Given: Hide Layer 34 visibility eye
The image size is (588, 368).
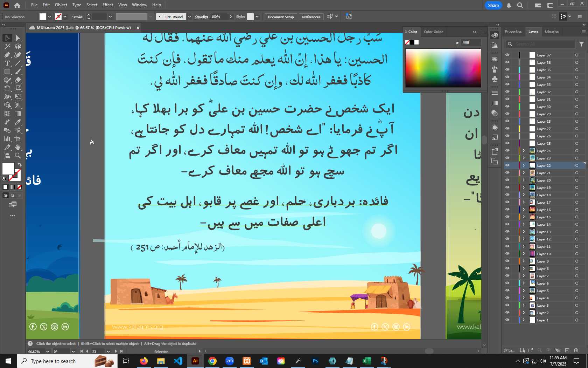Looking at the screenshot, I should pos(507,77).
